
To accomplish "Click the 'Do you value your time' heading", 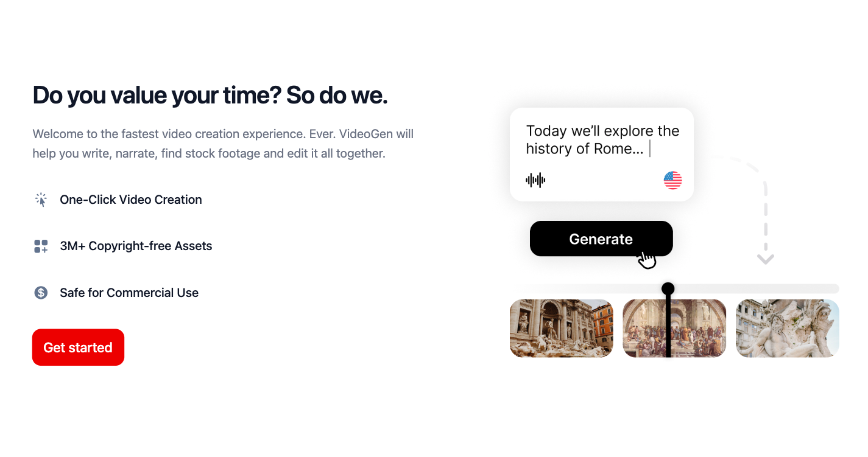I will coord(210,96).
